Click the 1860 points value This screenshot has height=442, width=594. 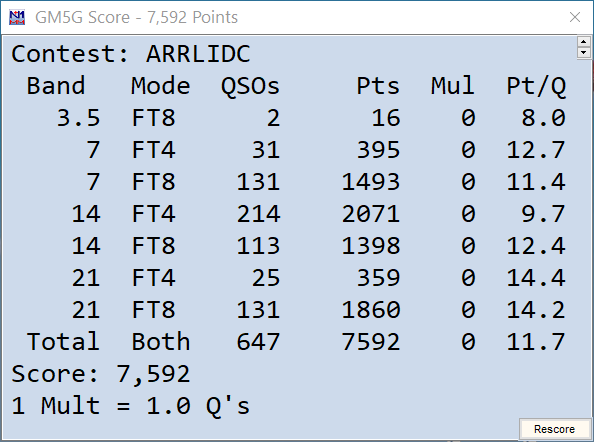[370, 310]
